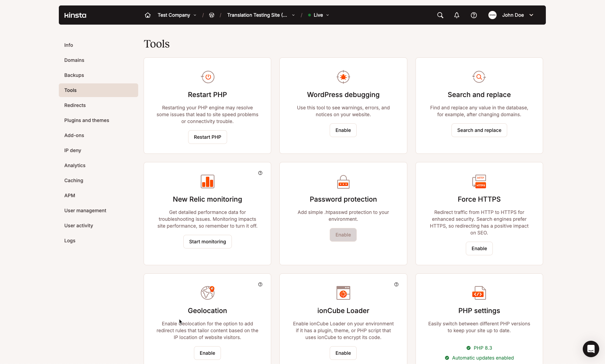Click the Force HTTPS icon
This screenshot has width=605, height=364.
pyautogui.click(x=479, y=181)
